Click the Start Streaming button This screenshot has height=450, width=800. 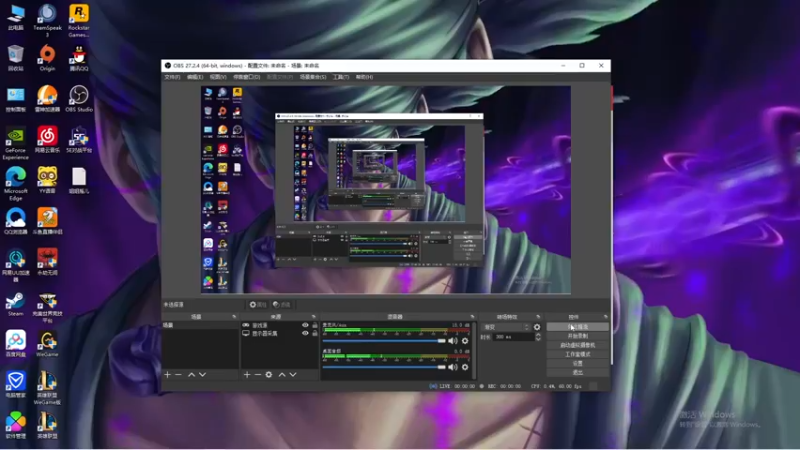[578, 327]
